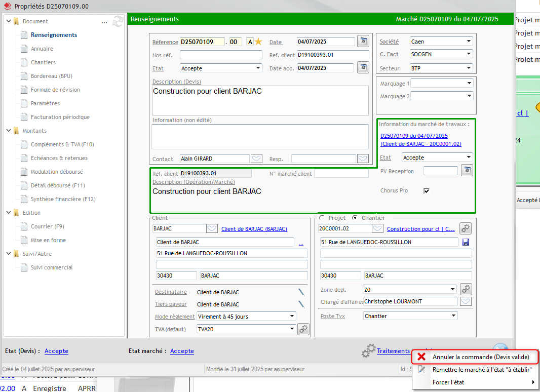
Task: Click into the Nos réf. input field
Action: click(x=221, y=55)
